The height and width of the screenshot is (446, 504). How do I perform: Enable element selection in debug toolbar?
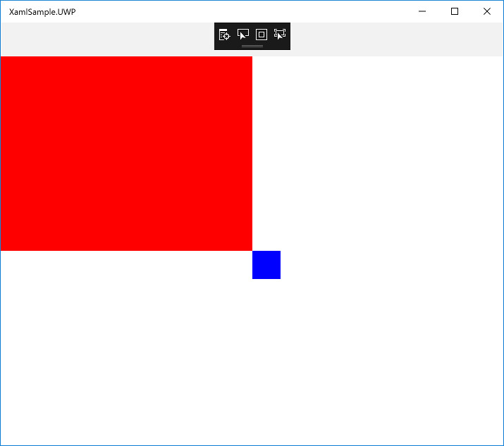243,34
